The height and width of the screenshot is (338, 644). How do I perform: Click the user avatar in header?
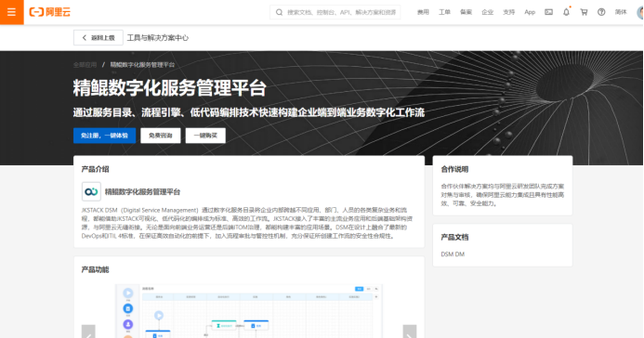point(640,12)
